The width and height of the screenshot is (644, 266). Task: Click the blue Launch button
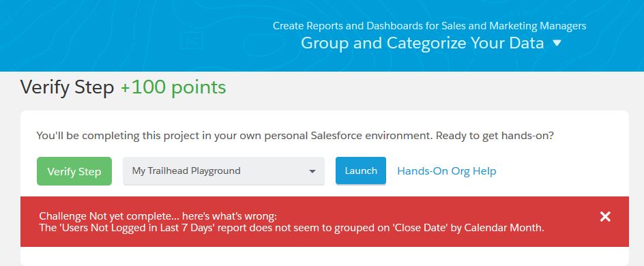click(361, 171)
